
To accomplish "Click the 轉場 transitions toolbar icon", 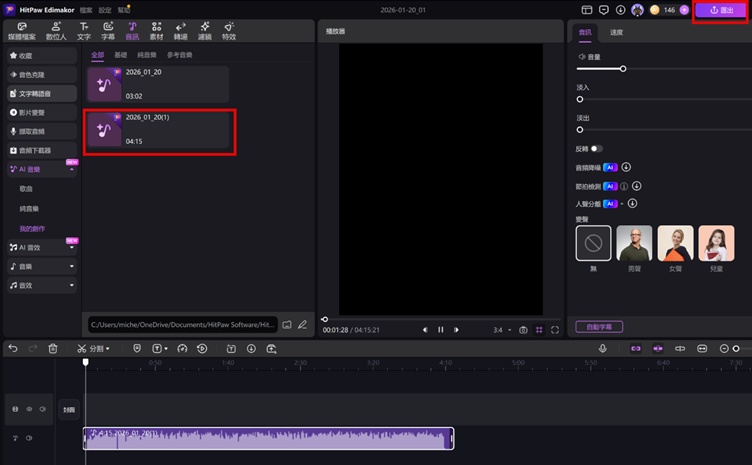I will coord(180,30).
